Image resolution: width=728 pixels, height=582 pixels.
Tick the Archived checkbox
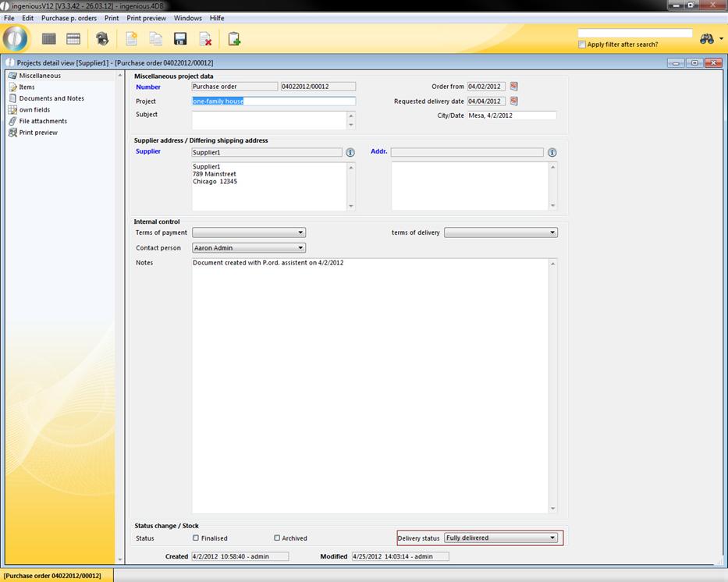coord(277,538)
